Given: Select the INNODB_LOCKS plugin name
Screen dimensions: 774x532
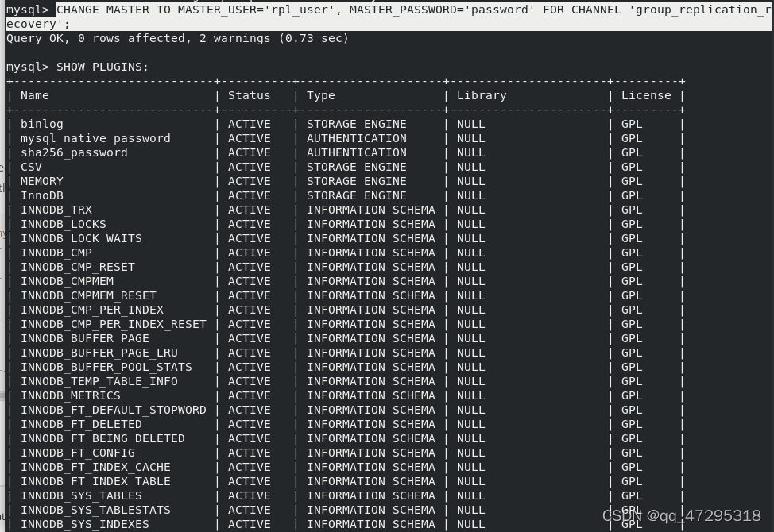Looking at the screenshot, I should 64,225.
